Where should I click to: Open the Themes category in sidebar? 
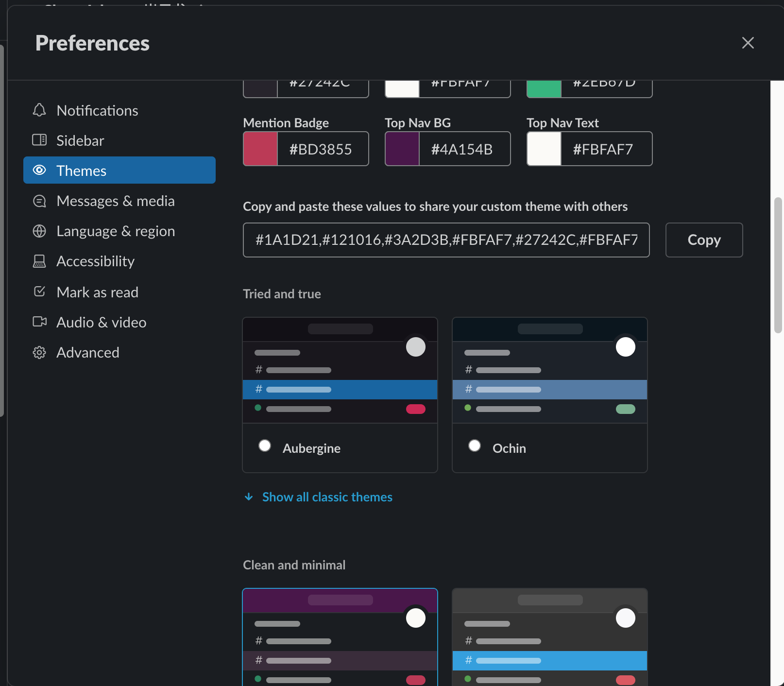click(x=81, y=170)
